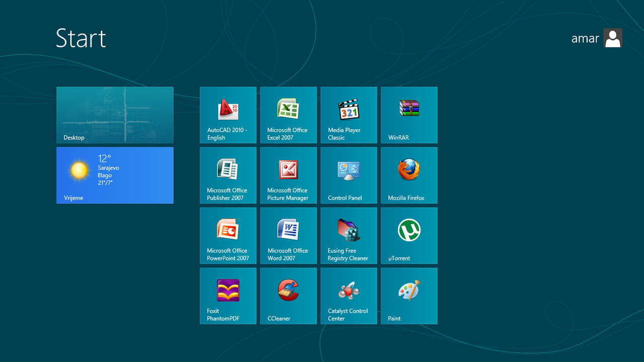Launch CCleaner from its tile
644x362 pixels.
(x=288, y=296)
